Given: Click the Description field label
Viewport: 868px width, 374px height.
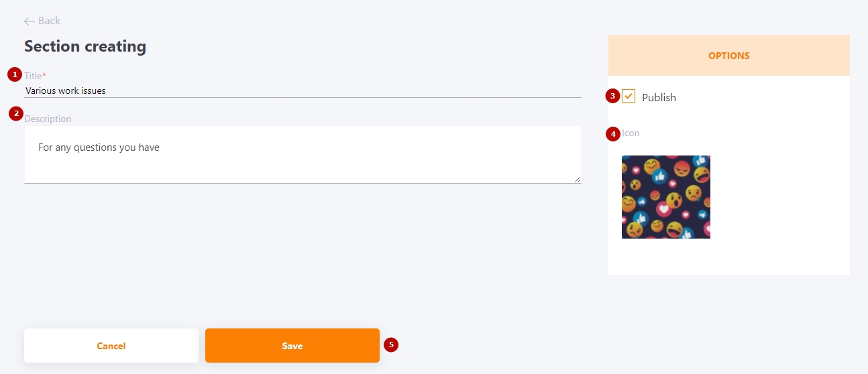Looking at the screenshot, I should tap(48, 119).
